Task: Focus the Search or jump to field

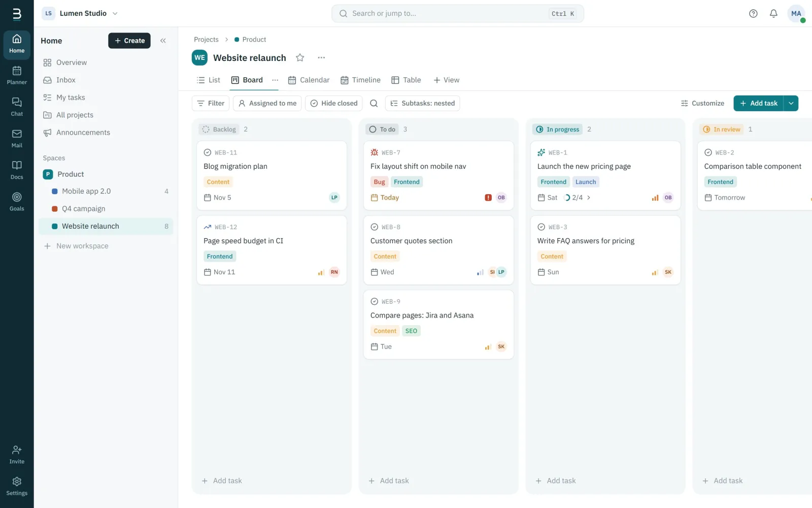Action: [x=458, y=14]
